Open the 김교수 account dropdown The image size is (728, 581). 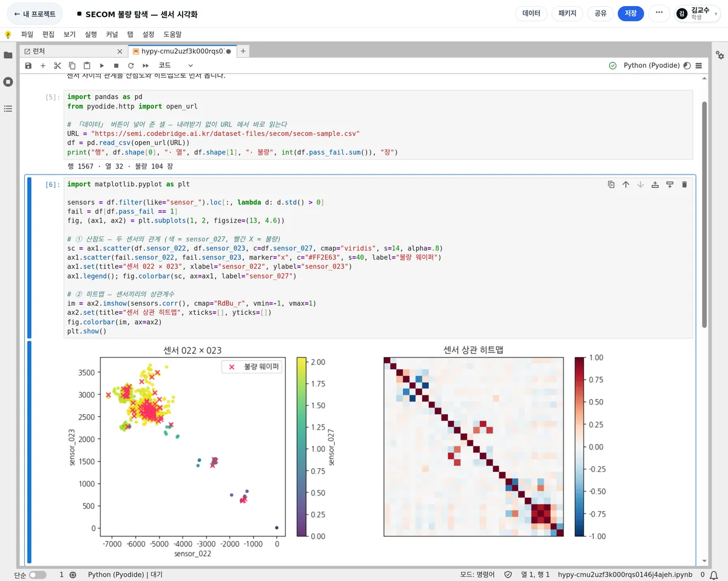pos(699,13)
